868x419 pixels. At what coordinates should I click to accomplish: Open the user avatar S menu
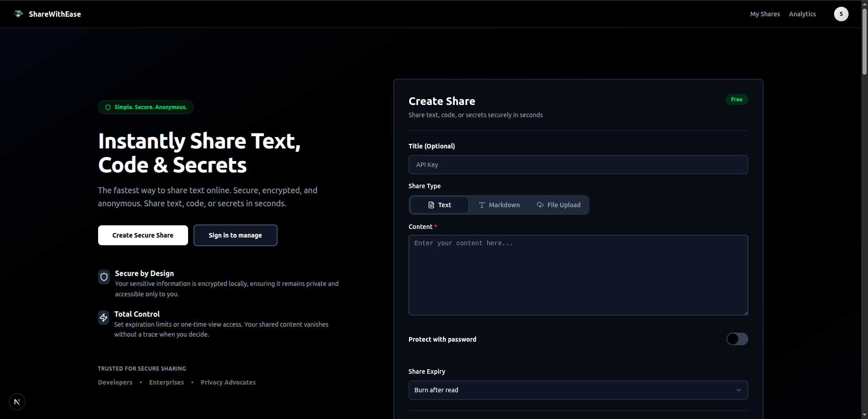point(841,14)
